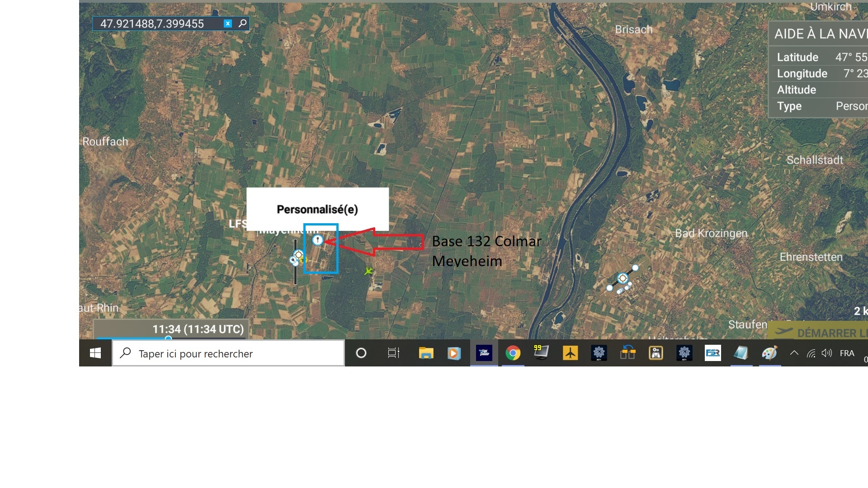Expand the hidden system tray icons
The width and height of the screenshot is (868, 488).
point(794,353)
